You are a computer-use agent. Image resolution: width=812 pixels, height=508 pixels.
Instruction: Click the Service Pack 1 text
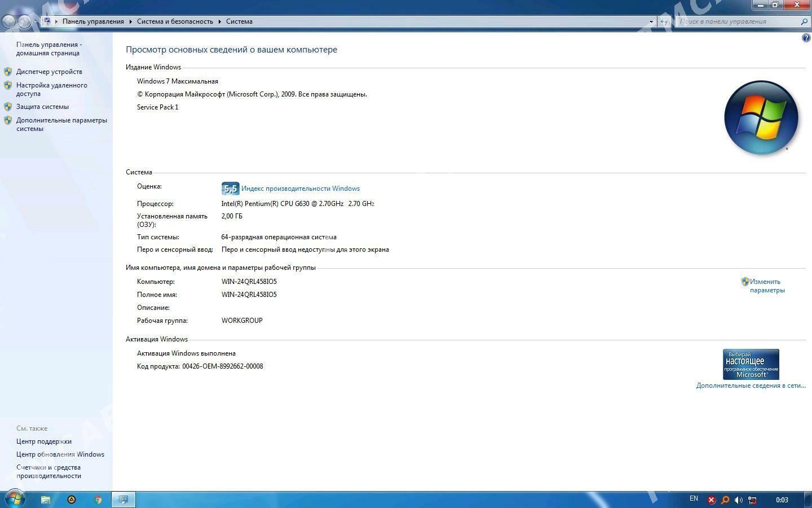(158, 107)
